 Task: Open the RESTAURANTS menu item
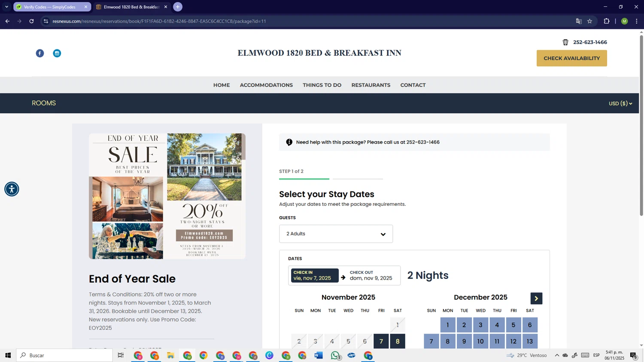point(371,85)
